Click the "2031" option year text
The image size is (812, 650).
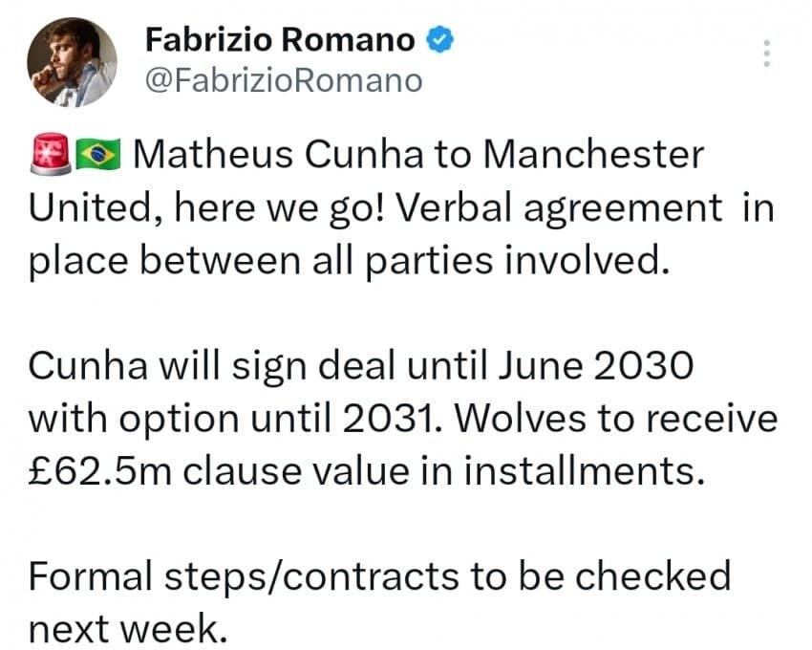coord(410,418)
